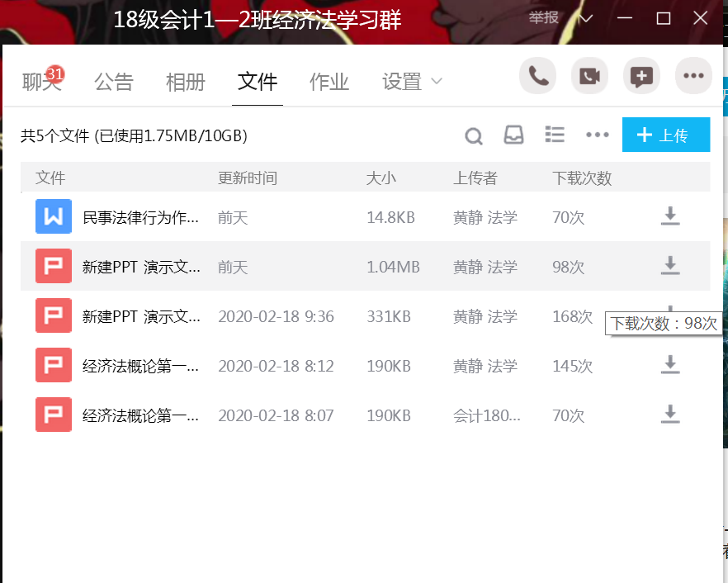Open the 公告 tab

[114, 82]
